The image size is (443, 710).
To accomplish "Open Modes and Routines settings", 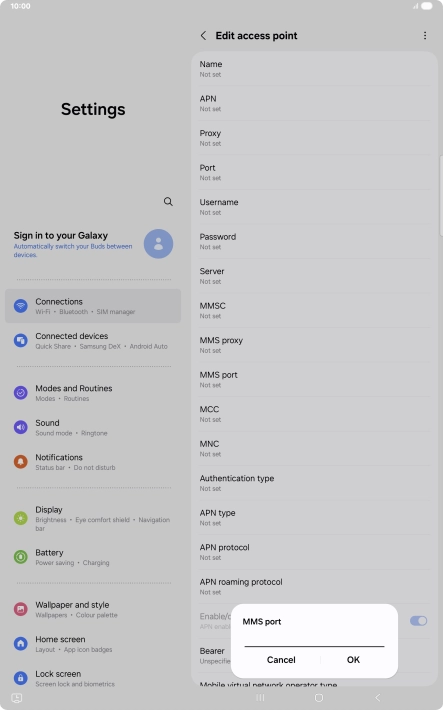I will 93,393.
